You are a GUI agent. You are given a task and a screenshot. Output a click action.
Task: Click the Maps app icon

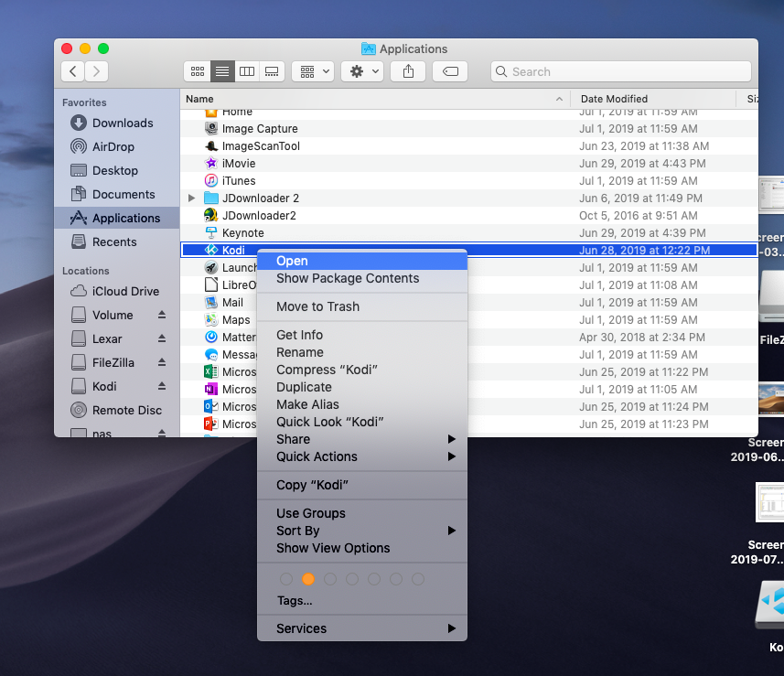tap(211, 319)
